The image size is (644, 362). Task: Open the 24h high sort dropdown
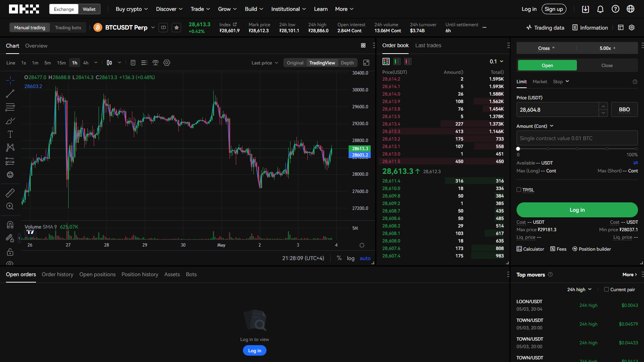[x=579, y=289]
